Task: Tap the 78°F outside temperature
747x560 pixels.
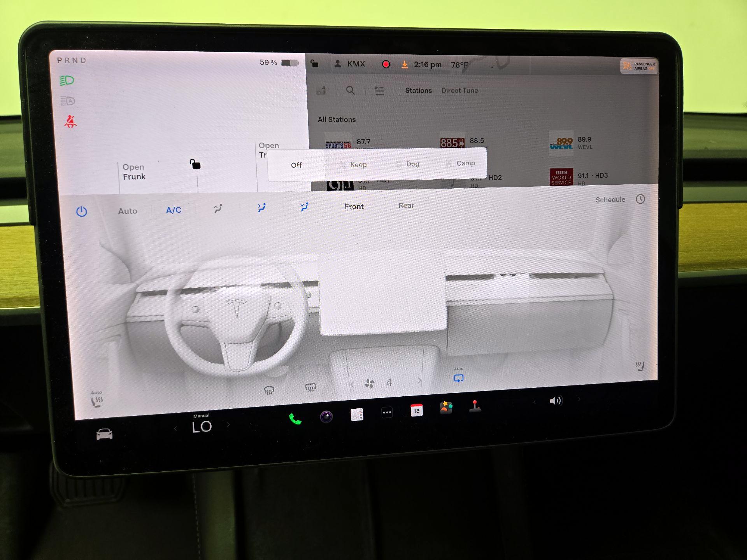Action: click(459, 65)
